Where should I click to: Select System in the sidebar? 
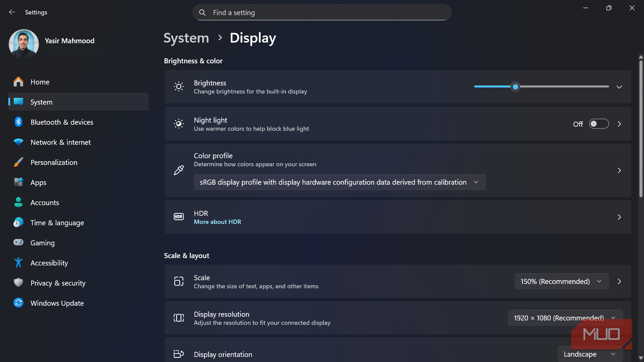pyautogui.click(x=78, y=102)
